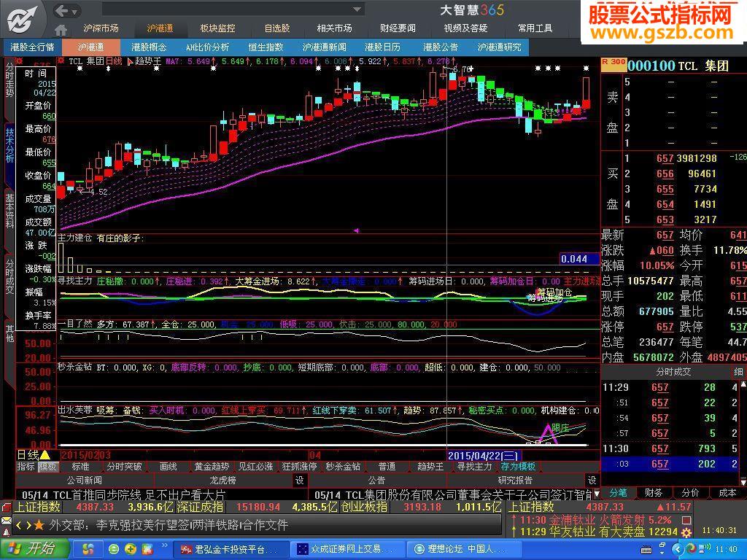Select the 分时成交 vertical side tab

[x=9, y=276]
